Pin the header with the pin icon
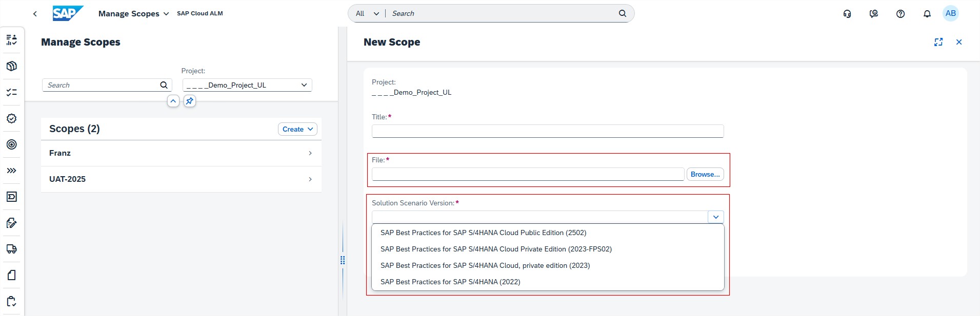This screenshot has width=980, height=316. (190, 101)
